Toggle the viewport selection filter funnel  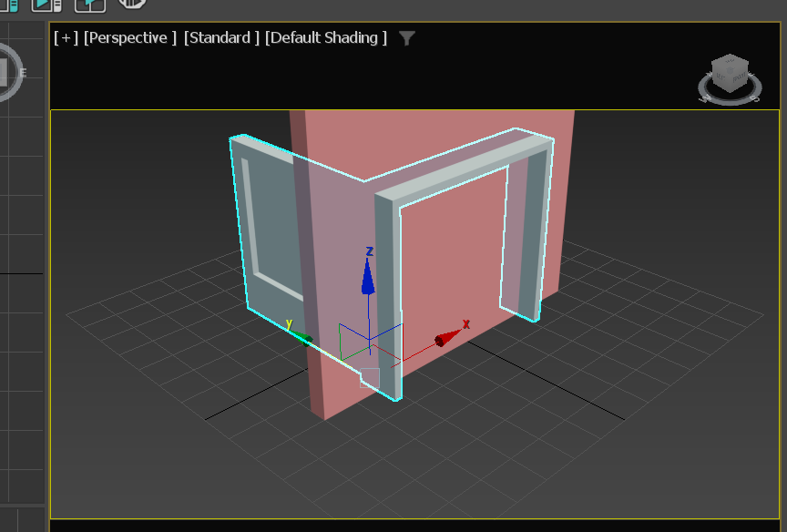pyautogui.click(x=406, y=38)
